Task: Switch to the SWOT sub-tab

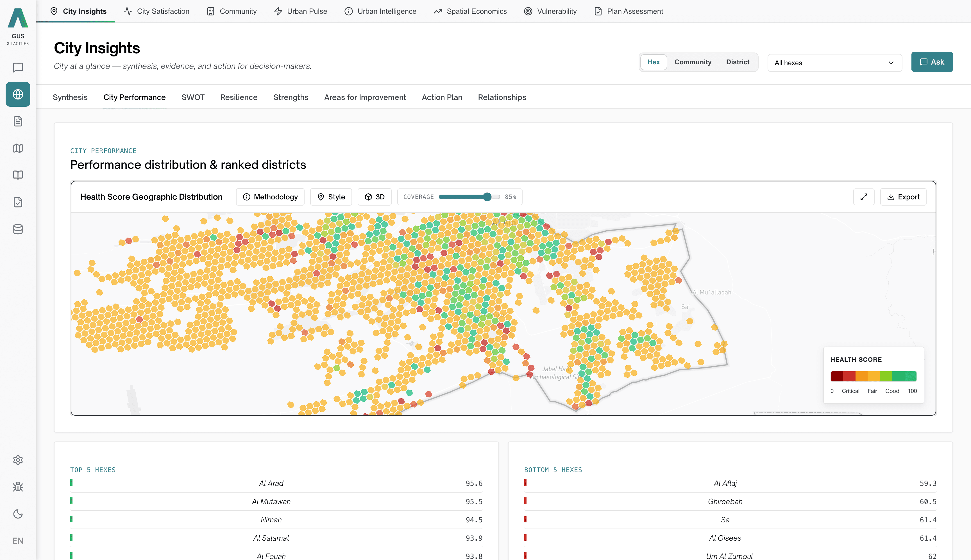Action: 193,97
